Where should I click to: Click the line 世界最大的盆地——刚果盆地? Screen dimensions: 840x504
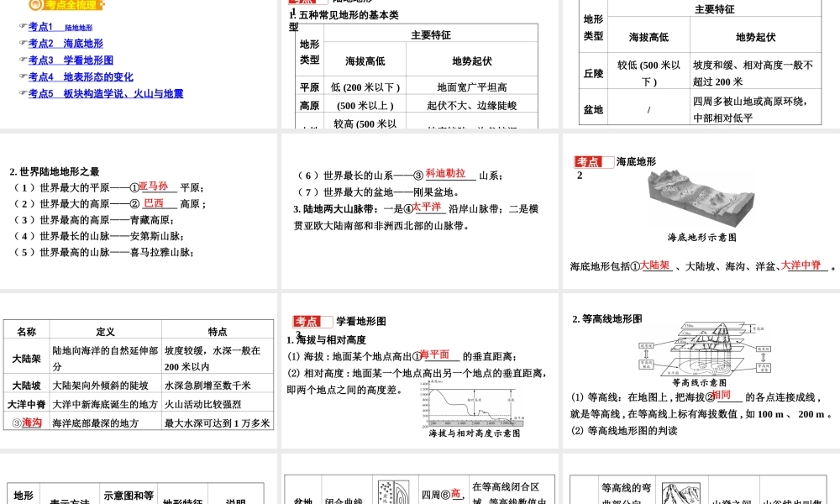tap(378, 192)
